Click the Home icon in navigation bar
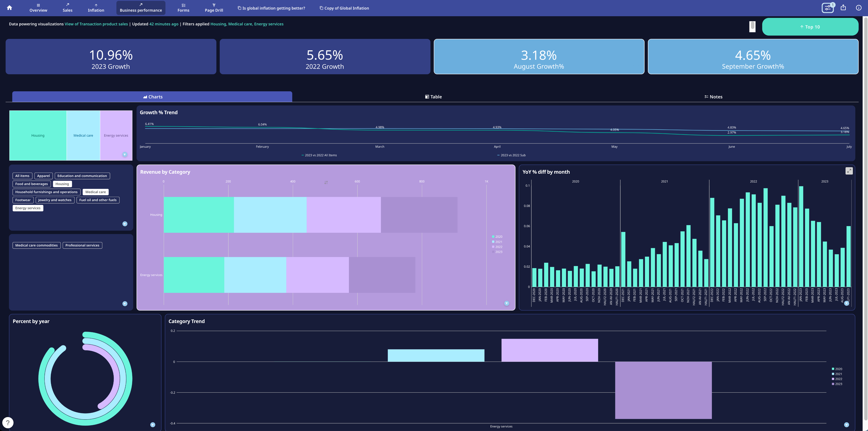Screen dimensions: 868x431 pyautogui.click(x=9, y=8)
